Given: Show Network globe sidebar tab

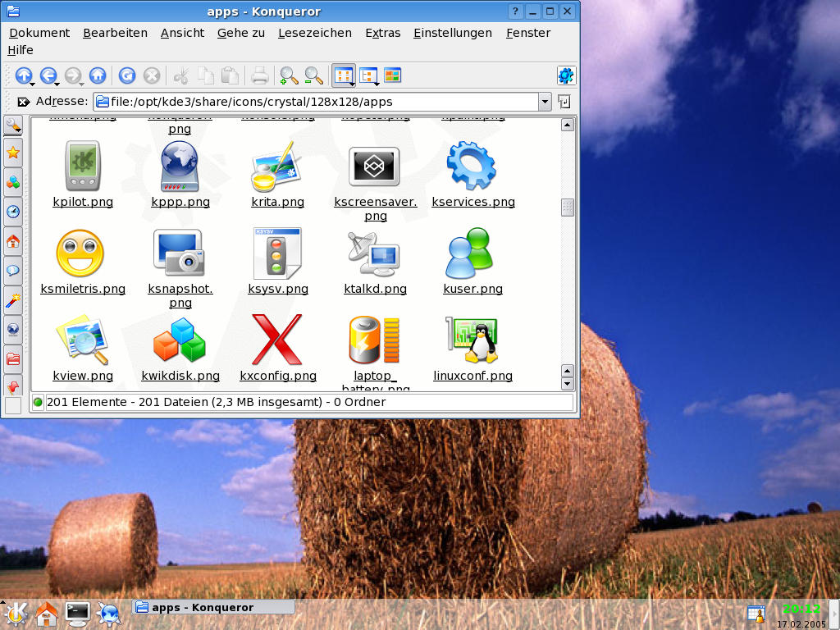Looking at the screenshot, I should 13,330.
